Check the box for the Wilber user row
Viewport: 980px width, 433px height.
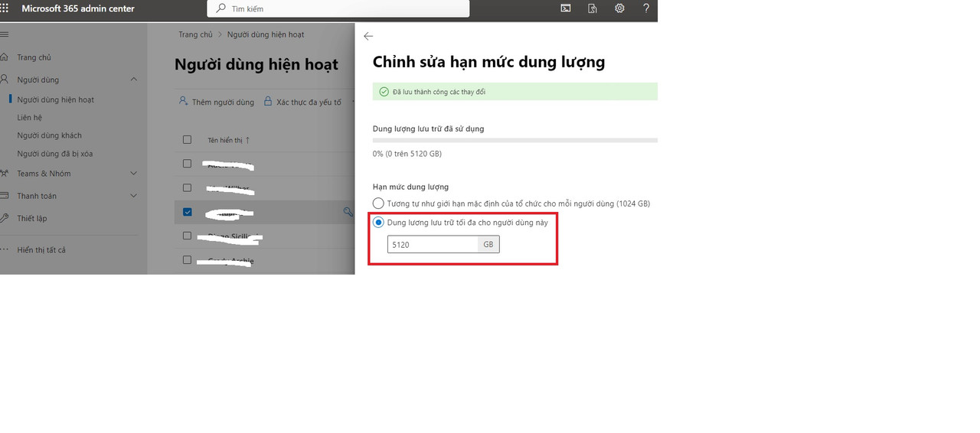(x=188, y=187)
